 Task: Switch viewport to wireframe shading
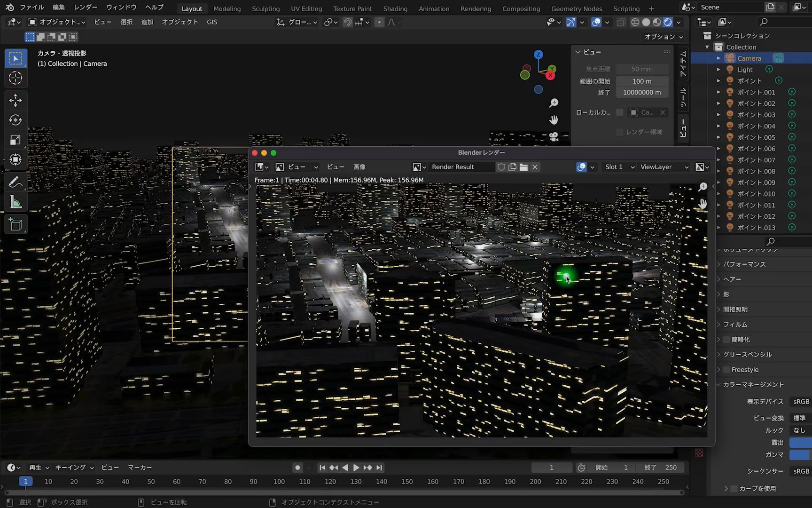pos(635,22)
